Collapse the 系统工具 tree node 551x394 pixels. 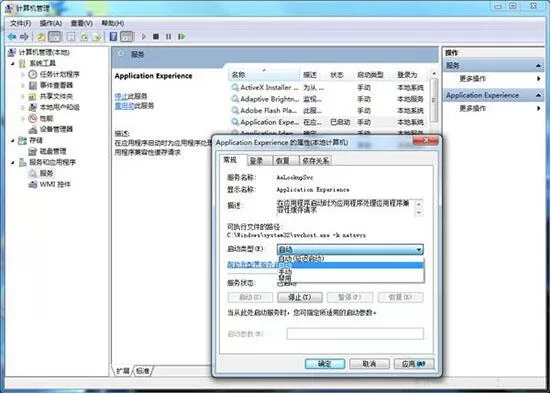(x=13, y=64)
